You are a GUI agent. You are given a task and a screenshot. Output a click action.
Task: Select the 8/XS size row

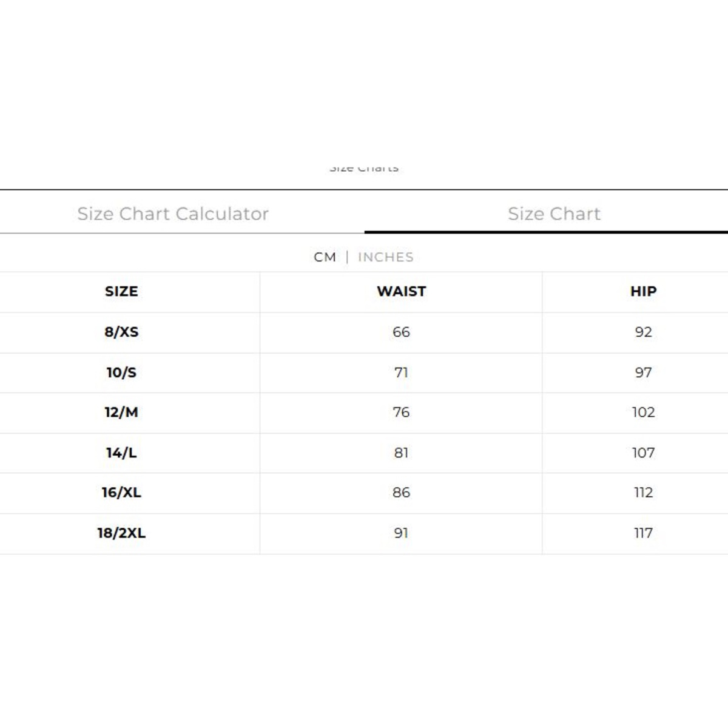(364, 332)
